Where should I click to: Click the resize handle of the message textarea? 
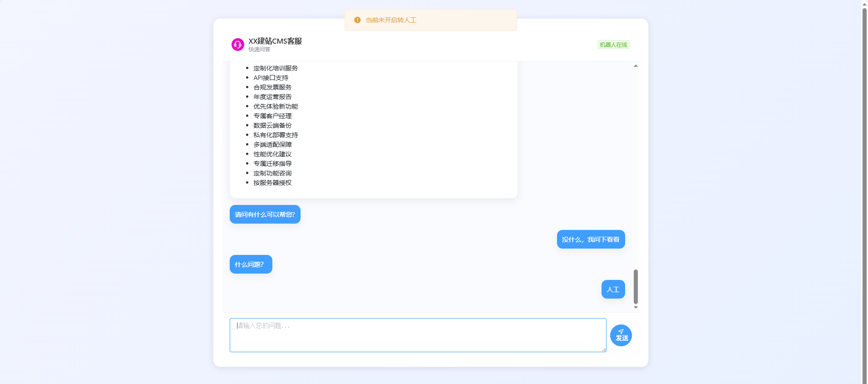pos(604,349)
